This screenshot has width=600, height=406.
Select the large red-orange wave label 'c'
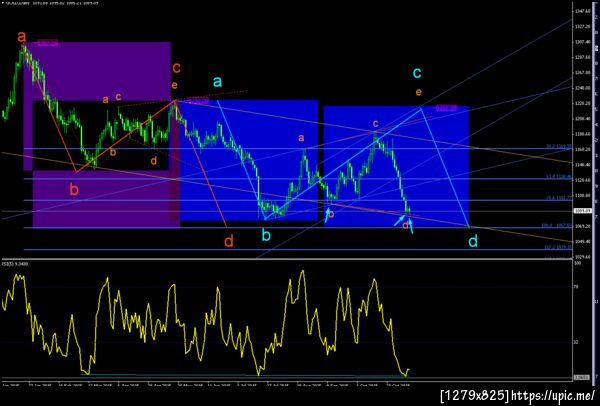pos(176,68)
